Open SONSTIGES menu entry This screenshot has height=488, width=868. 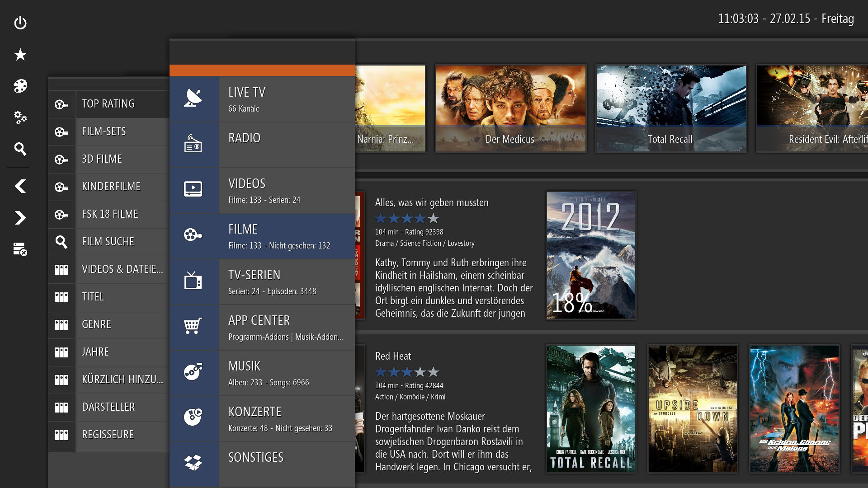coord(262,464)
